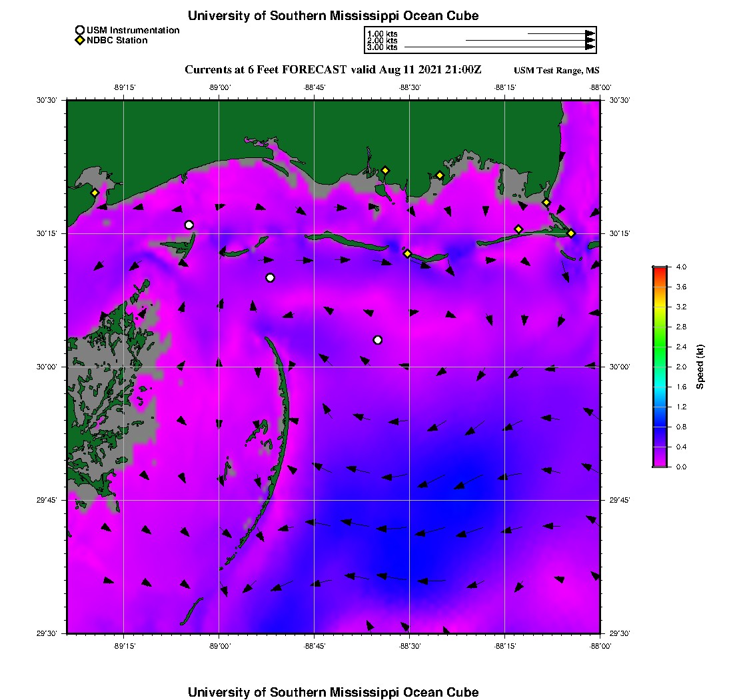Click the "1.2" colorbar tick value
The width and height of the screenshot is (733, 700).
point(681,407)
